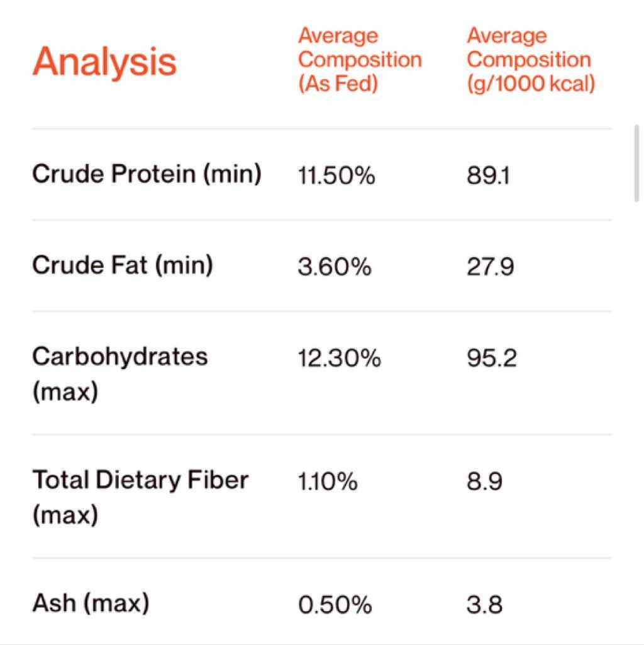644x645 pixels.
Task: Click the 3.8 ash per 1000 kcal value
Action: click(x=484, y=605)
